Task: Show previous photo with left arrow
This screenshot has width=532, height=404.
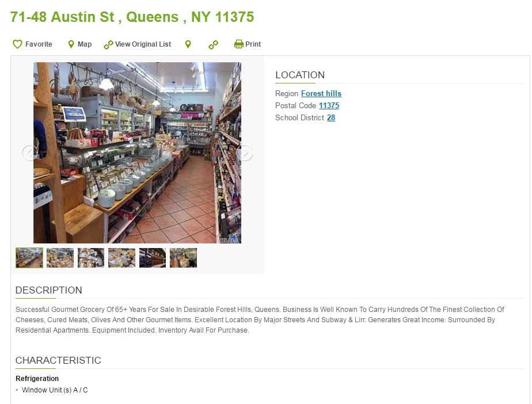Action: click(30, 153)
